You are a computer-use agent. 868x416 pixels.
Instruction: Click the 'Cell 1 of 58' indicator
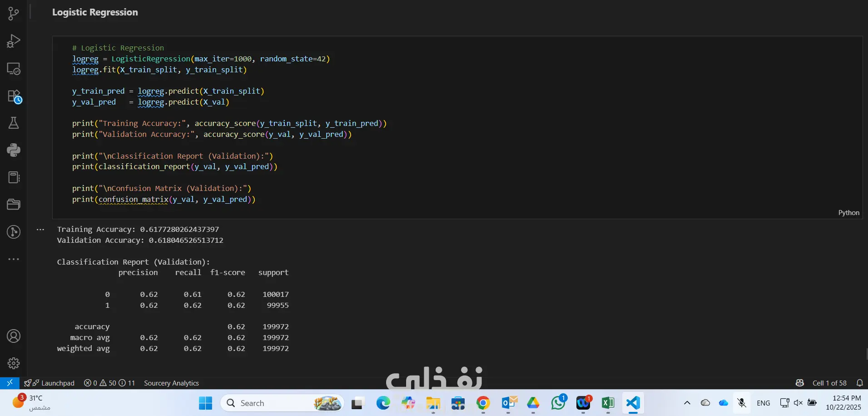829,383
